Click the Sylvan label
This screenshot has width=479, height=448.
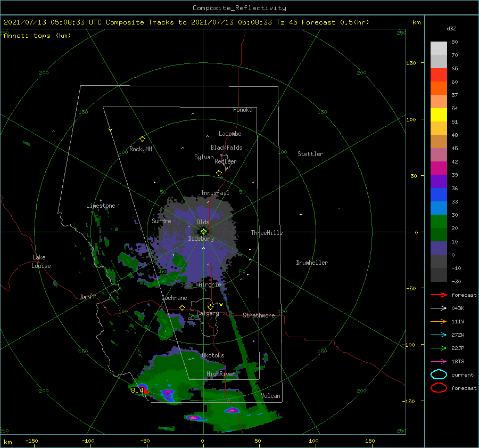pyautogui.click(x=204, y=157)
